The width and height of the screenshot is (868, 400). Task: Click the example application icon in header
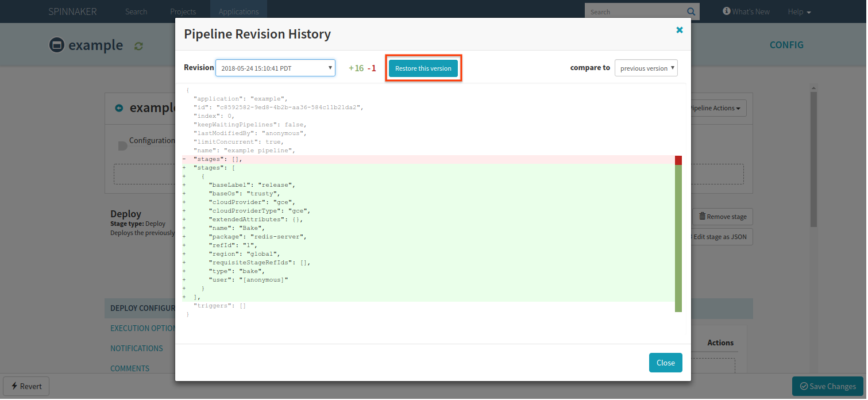tap(56, 45)
